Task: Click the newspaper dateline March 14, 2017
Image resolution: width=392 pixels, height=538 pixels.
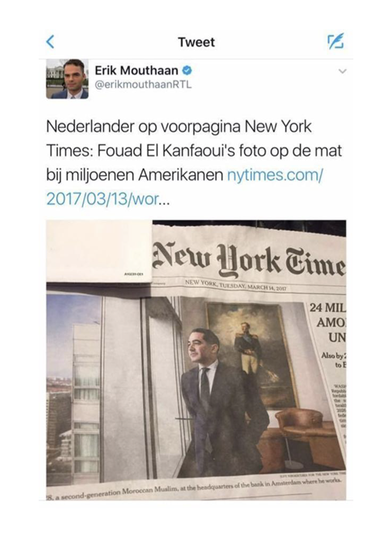Action: [237, 285]
